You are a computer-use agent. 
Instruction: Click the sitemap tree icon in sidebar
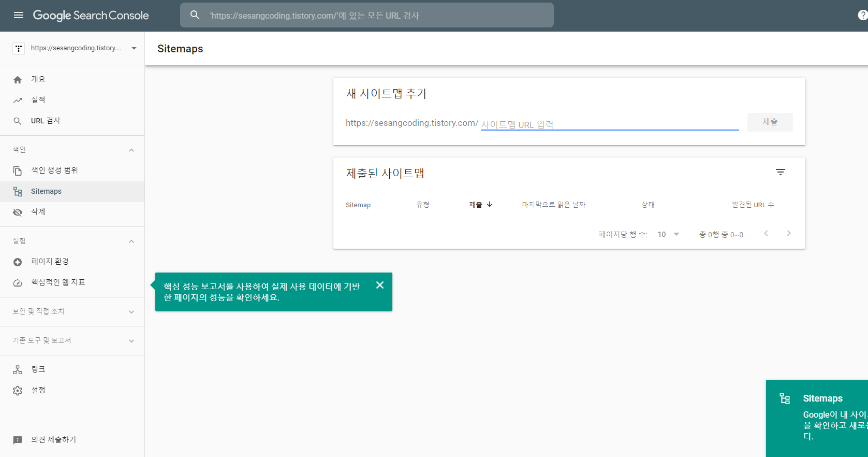pos(18,191)
